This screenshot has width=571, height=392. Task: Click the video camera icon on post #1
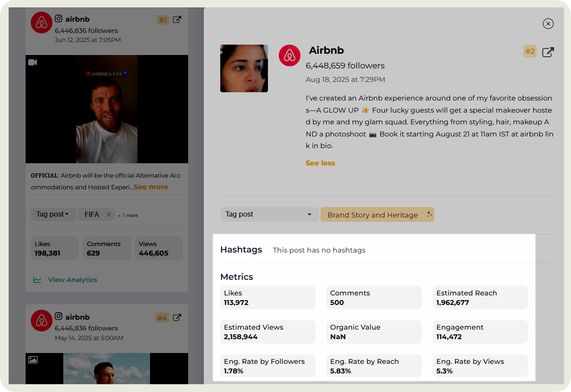33,62
